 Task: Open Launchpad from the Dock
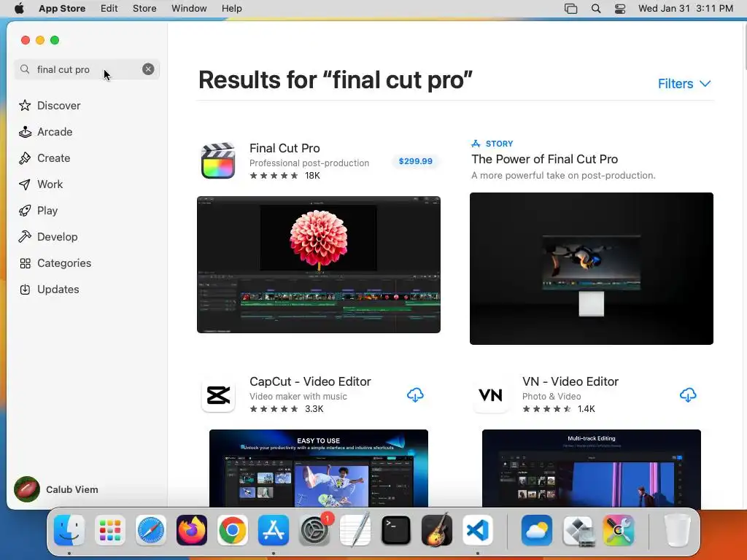click(x=110, y=530)
